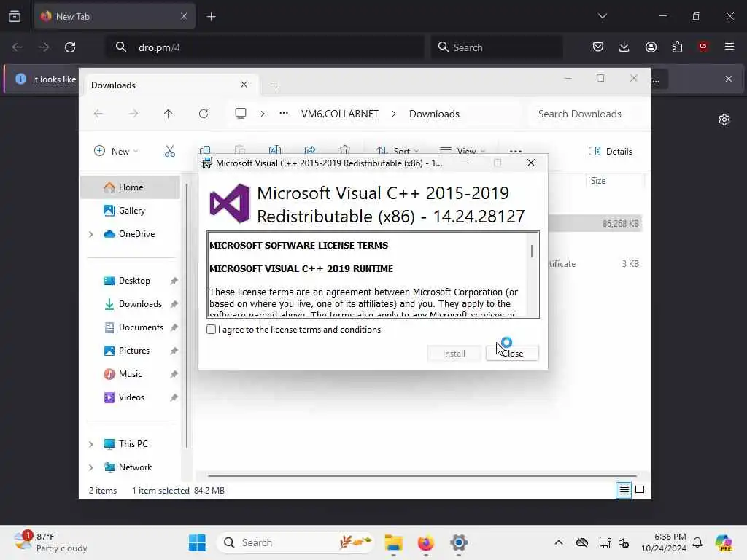Open the New dropdown in Explorer toolbar
747x560 pixels.
coord(116,151)
